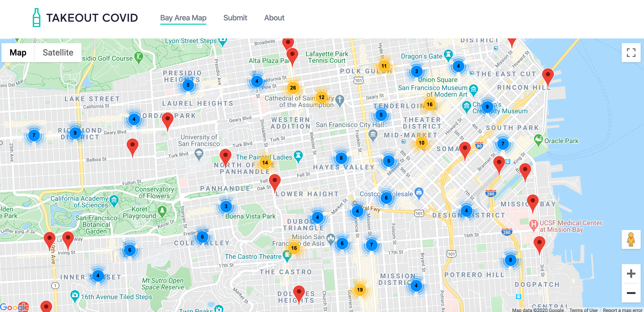
Task: Open the 4 cluster in Mission District
Action: (x=416, y=285)
